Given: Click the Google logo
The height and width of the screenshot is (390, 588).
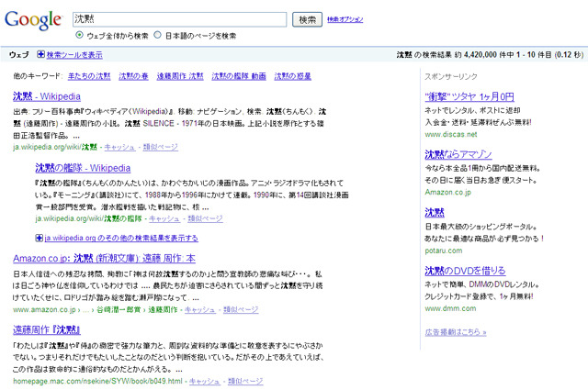Looking at the screenshot, I should pyautogui.click(x=33, y=20).
